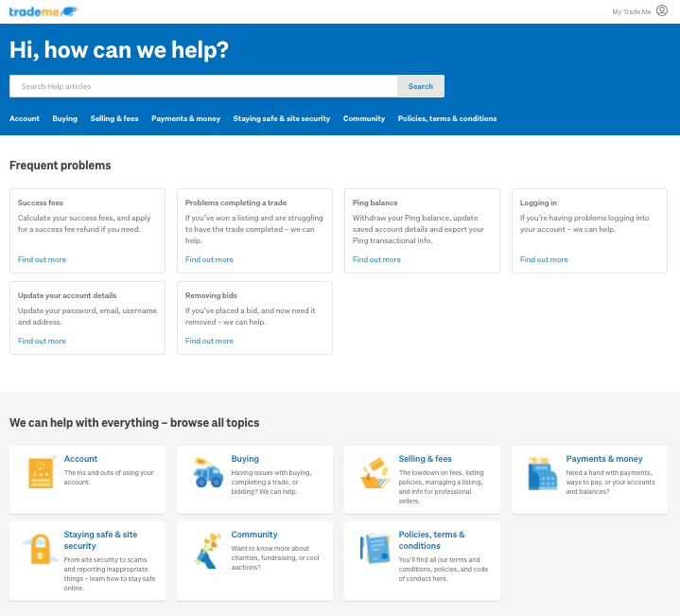
Task: Find out more about Removing bids
Action: tap(209, 341)
